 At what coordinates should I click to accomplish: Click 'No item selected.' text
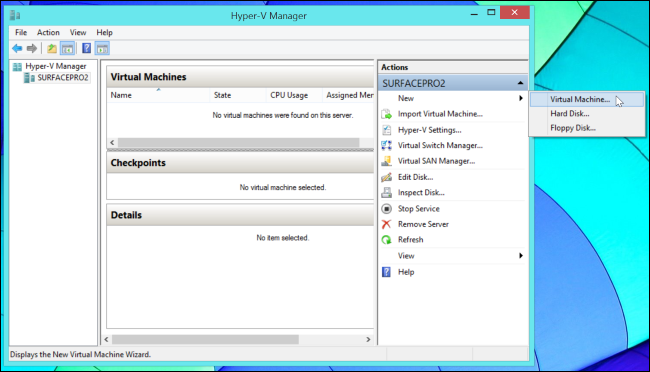283,238
